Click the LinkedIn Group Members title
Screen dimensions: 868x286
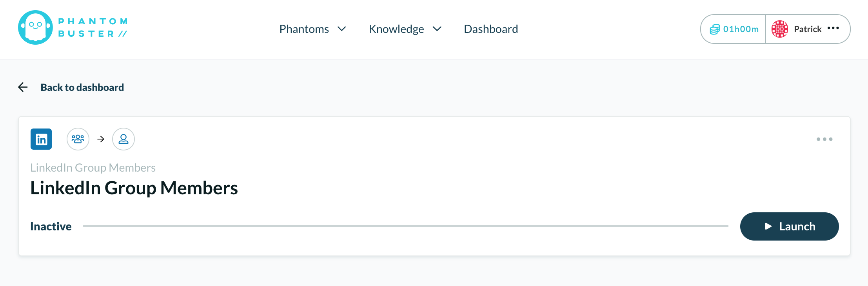click(x=134, y=188)
